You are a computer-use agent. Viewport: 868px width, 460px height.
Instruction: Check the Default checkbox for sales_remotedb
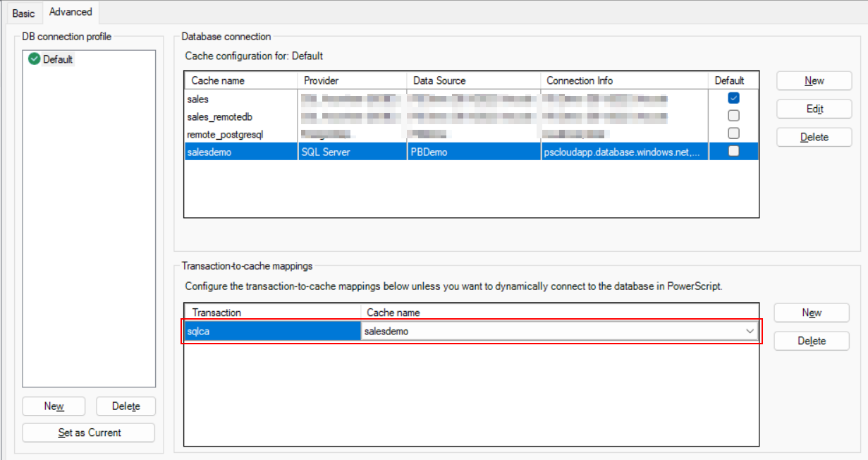click(733, 116)
